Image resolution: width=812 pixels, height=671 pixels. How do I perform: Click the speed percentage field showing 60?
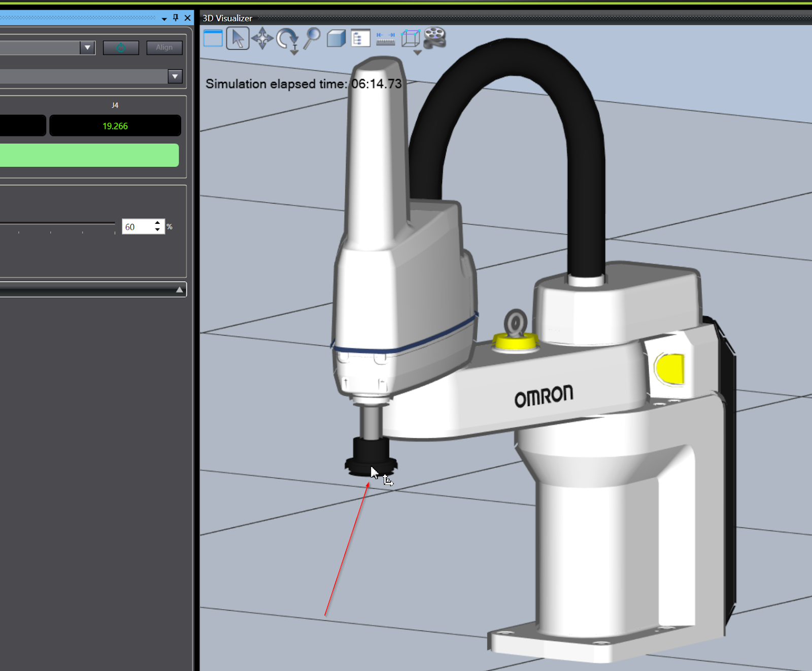coord(137,227)
